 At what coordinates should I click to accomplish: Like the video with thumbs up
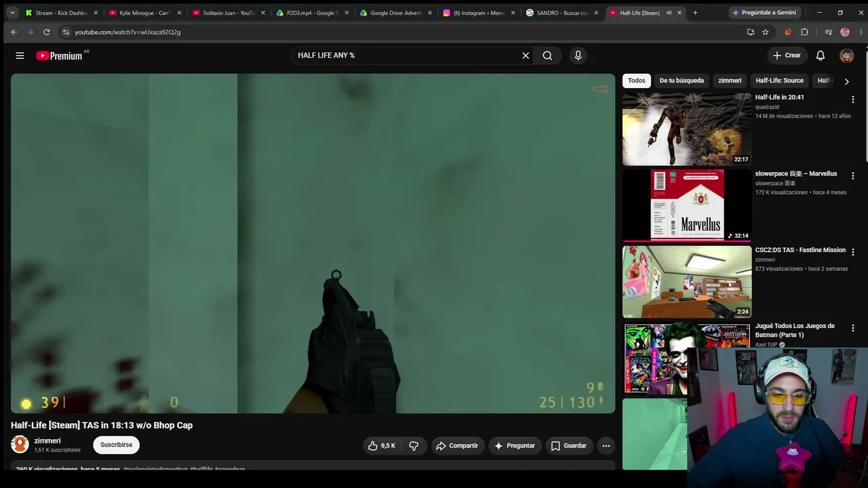[x=381, y=445]
